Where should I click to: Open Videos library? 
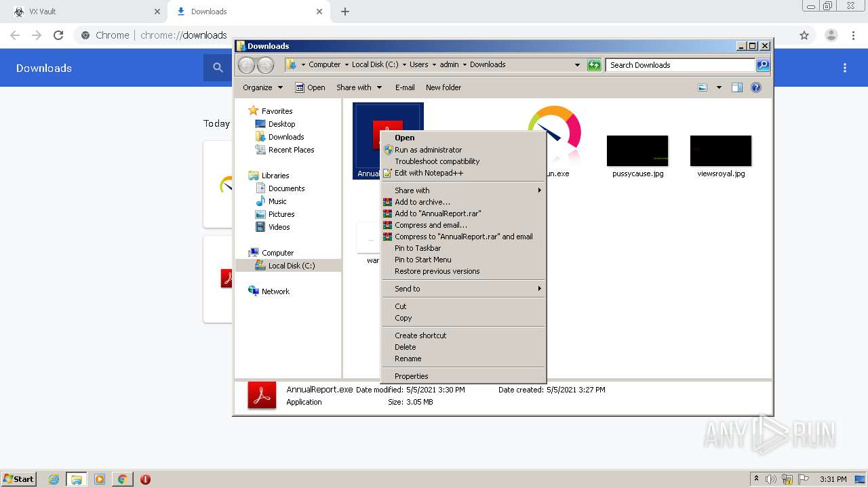[273, 227]
